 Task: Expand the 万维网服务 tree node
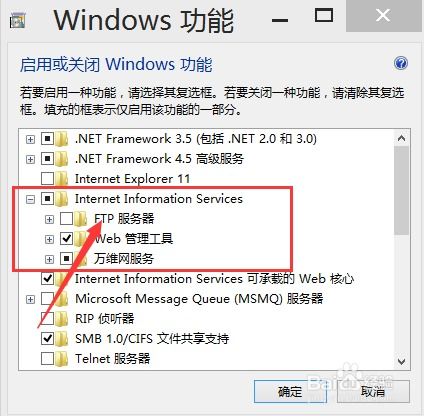coord(49,259)
